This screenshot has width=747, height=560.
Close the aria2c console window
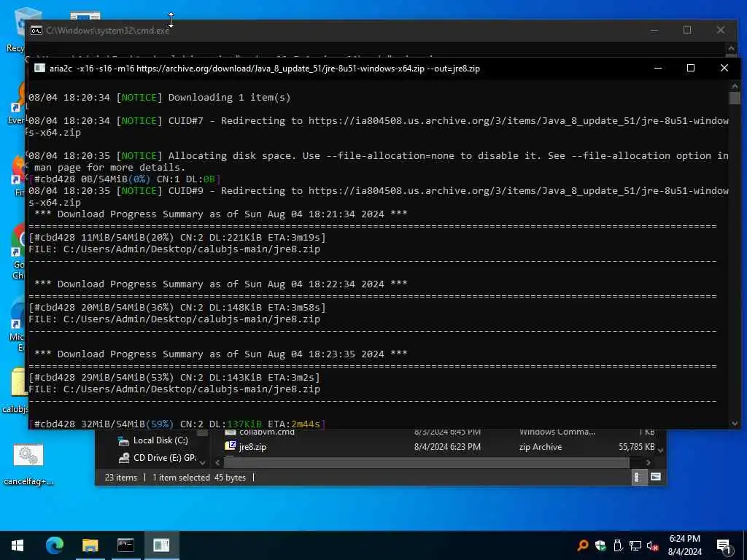coord(724,68)
